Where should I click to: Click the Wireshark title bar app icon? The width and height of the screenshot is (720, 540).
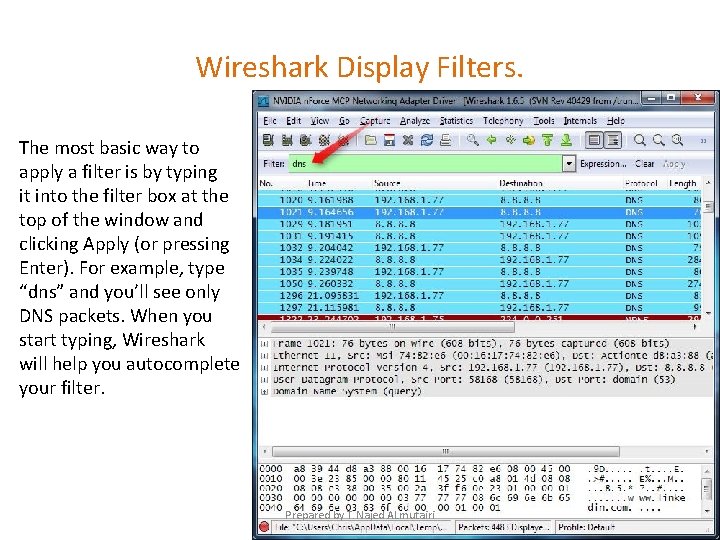[263, 101]
